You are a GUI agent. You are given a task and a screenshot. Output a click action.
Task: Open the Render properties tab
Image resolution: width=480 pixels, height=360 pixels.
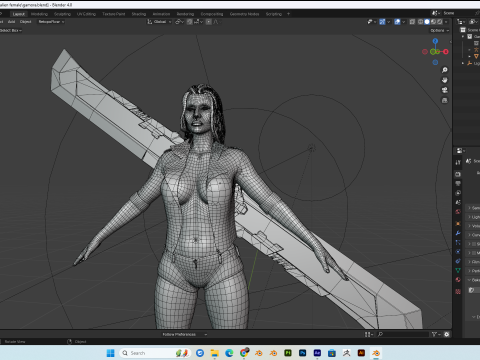click(x=458, y=174)
